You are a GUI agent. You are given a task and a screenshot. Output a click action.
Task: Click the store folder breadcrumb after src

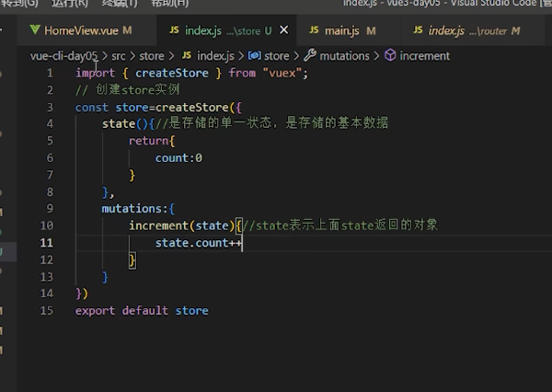click(x=152, y=56)
